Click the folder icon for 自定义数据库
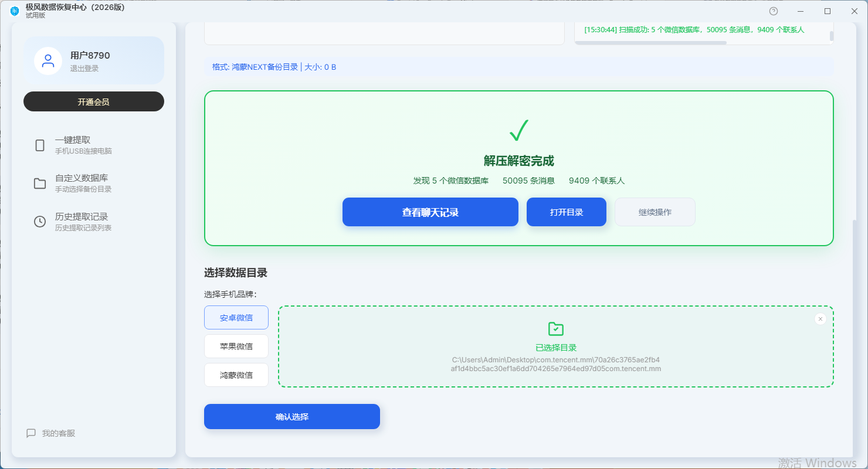Screen dimensions: 868x469 (40, 183)
